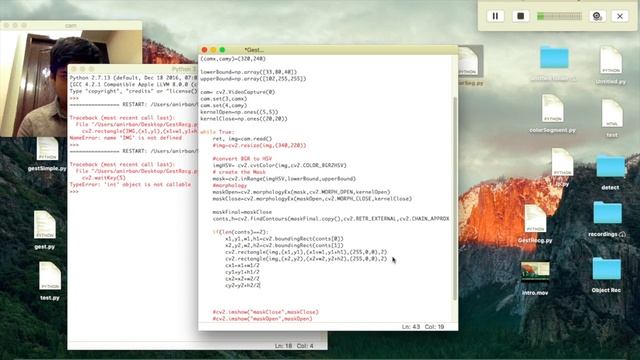Click the commented imshow maskOpen line
This screenshot has width=640, height=360.
tap(262, 318)
